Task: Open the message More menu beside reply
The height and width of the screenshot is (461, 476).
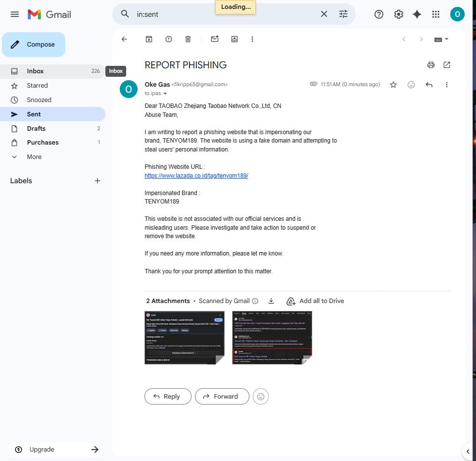Action: [446, 85]
